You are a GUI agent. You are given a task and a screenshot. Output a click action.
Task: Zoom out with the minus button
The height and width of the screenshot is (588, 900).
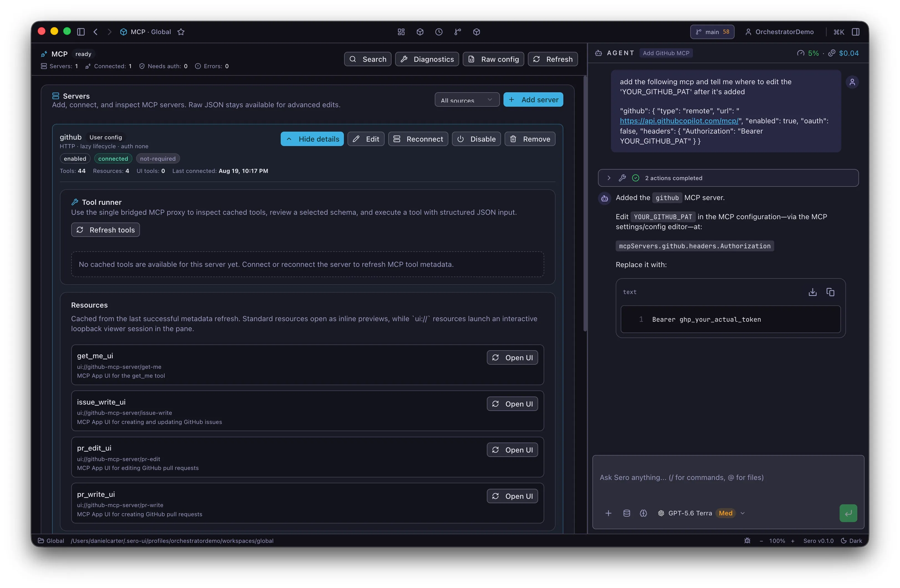[x=761, y=541]
